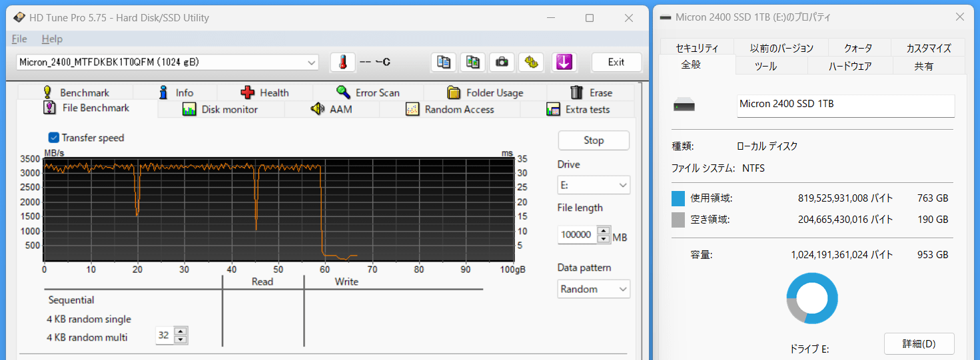Open the Info tab

pyautogui.click(x=176, y=92)
